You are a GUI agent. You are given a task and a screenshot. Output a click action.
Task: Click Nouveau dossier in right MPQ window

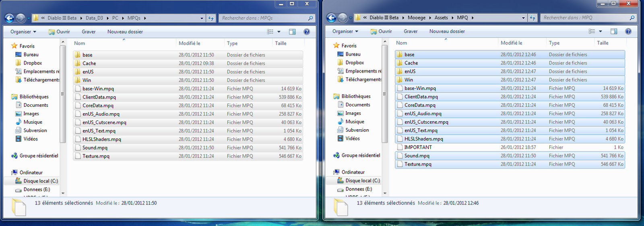pyautogui.click(x=447, y=31)
